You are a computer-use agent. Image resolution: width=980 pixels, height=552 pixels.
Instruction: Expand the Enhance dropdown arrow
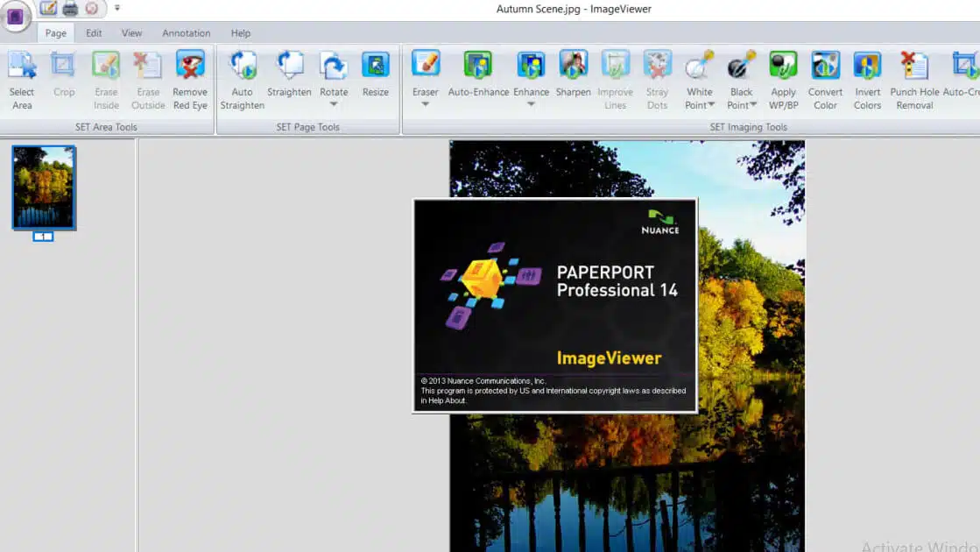click(x=532, y=104)
